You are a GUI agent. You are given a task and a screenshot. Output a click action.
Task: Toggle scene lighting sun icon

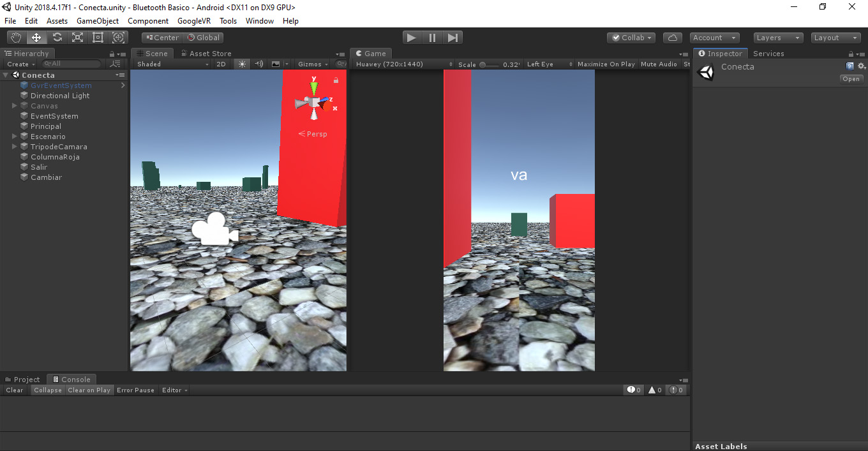(x=242, y=64)
